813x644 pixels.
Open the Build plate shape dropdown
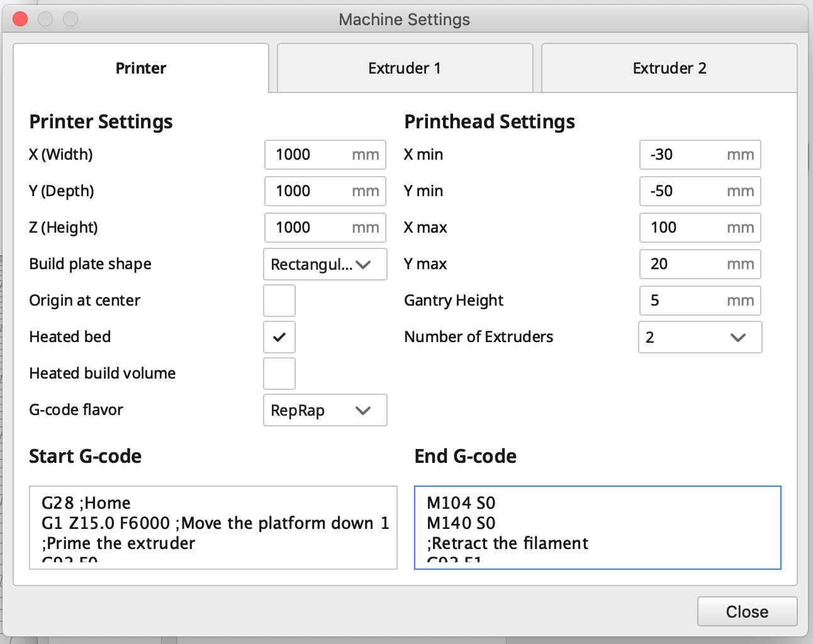[325, 264]
